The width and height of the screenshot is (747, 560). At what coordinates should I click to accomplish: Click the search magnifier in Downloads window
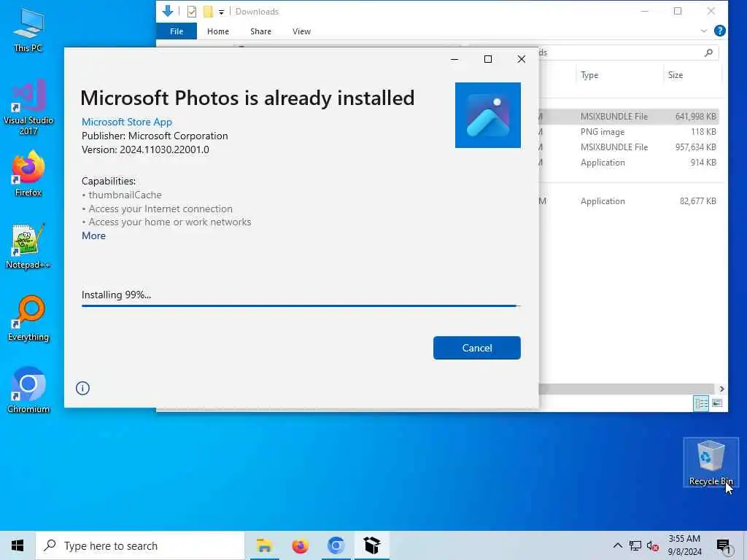[x=708, y=52]
